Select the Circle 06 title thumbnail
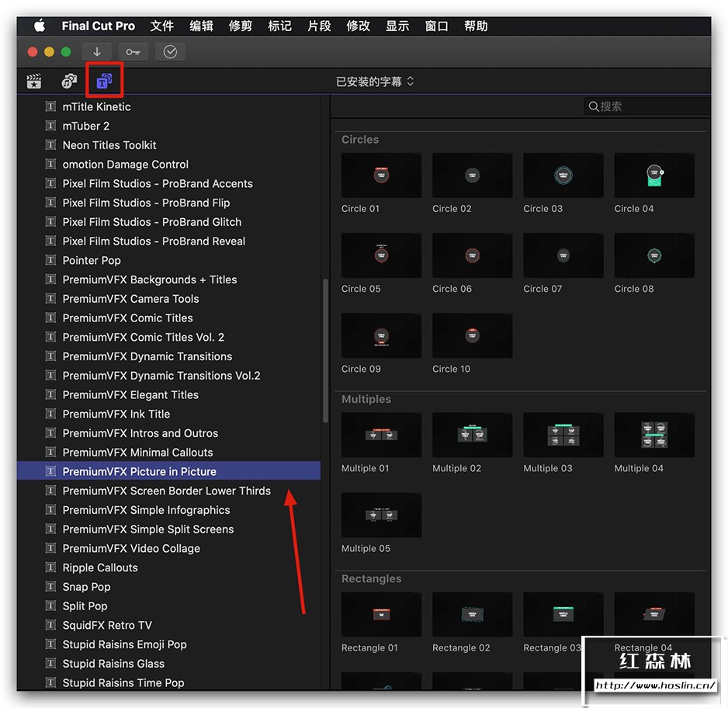Screen dimensions: 728x708 472,255
